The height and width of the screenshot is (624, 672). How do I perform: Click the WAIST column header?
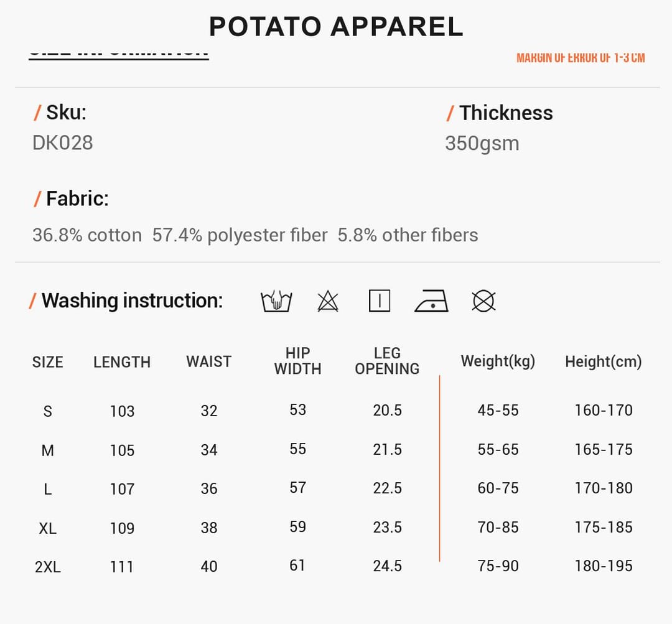pyautogui.click(x=208, y=361)
